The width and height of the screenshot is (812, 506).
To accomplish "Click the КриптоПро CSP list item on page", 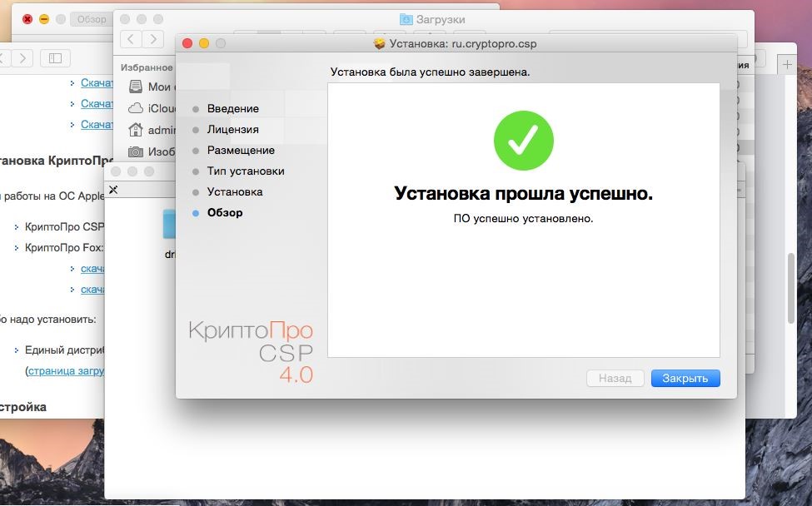I will pos(64,226).
